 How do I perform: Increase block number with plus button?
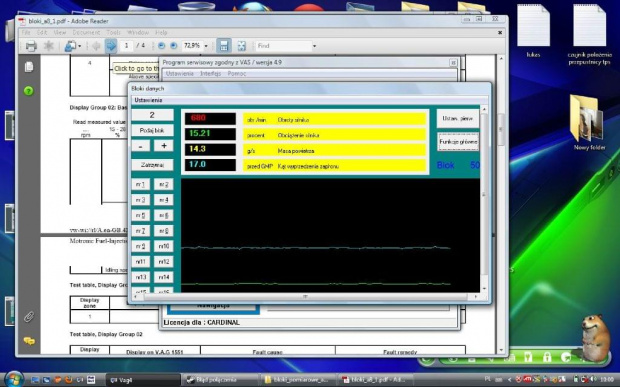(164, 146)
